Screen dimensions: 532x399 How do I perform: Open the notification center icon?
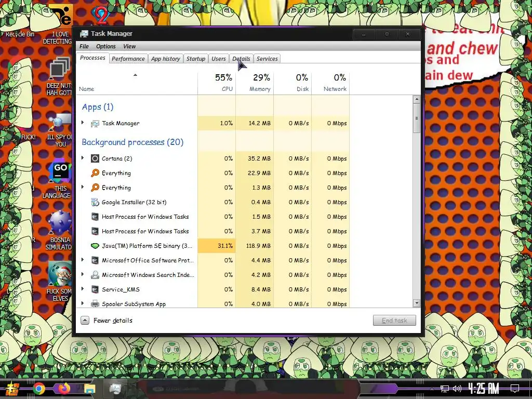(x=515, y=389)
